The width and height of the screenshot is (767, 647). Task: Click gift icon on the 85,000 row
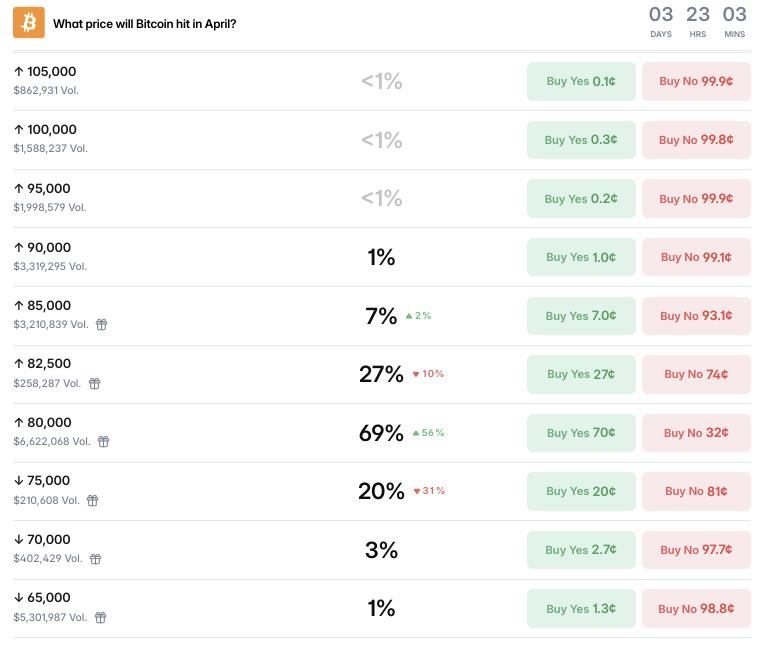click(101, 325)
